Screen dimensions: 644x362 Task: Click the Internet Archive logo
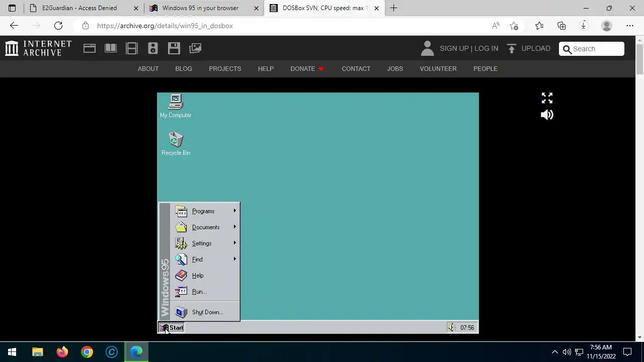coord(38,48)
